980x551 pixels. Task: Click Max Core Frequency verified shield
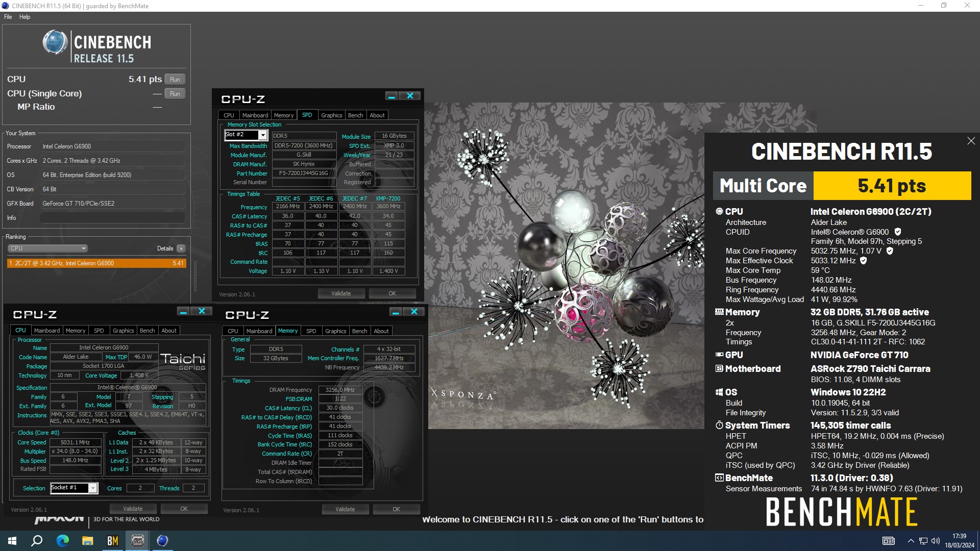coord(890,251)
